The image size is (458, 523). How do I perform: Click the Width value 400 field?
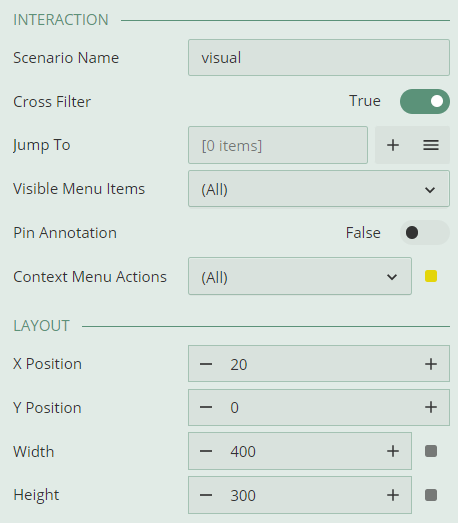point(300,451)
